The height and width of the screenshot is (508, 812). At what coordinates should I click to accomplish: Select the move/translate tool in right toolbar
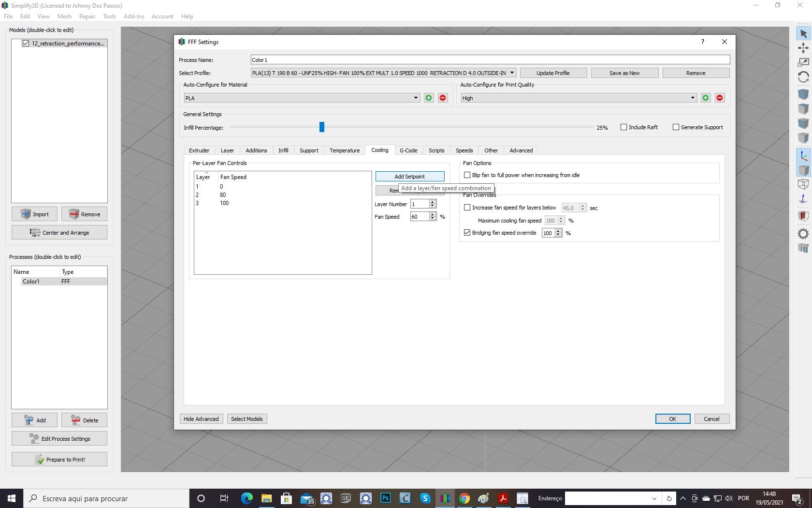(803, 48)
